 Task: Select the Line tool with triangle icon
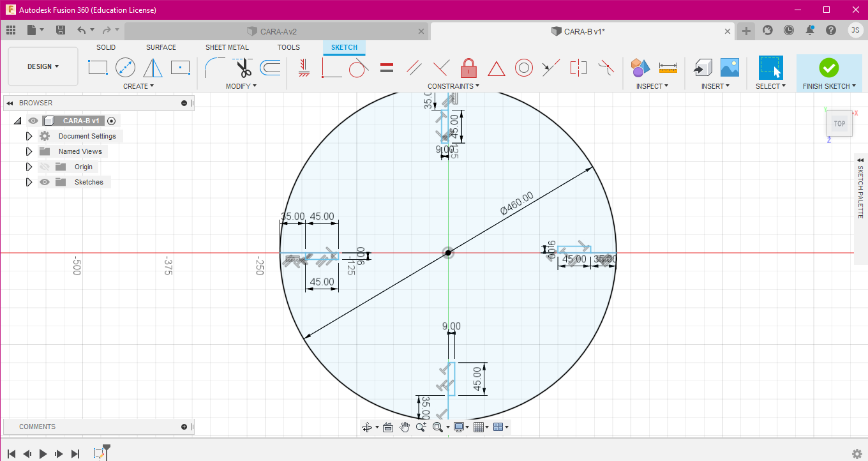point(153,67)
